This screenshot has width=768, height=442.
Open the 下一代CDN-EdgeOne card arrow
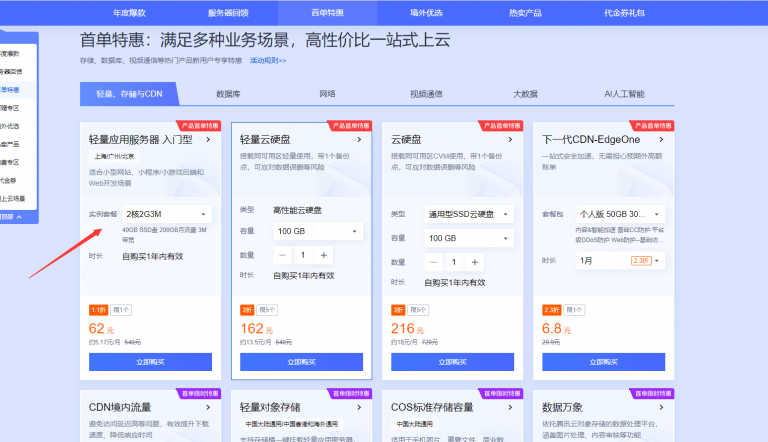[x=661, y=140]
